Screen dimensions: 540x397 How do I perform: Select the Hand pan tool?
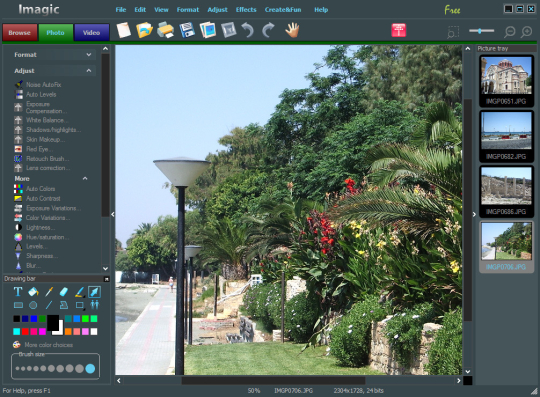point(292,30)
